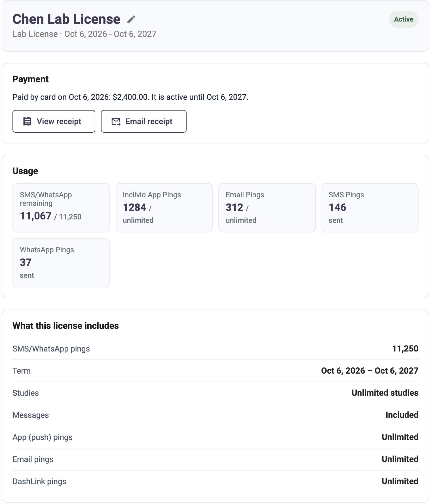The image size is (431, 504).
Task: Click the Oct 6, 2026 – Oct 6, 2027 term value
Action: click(x=370, y=371)
